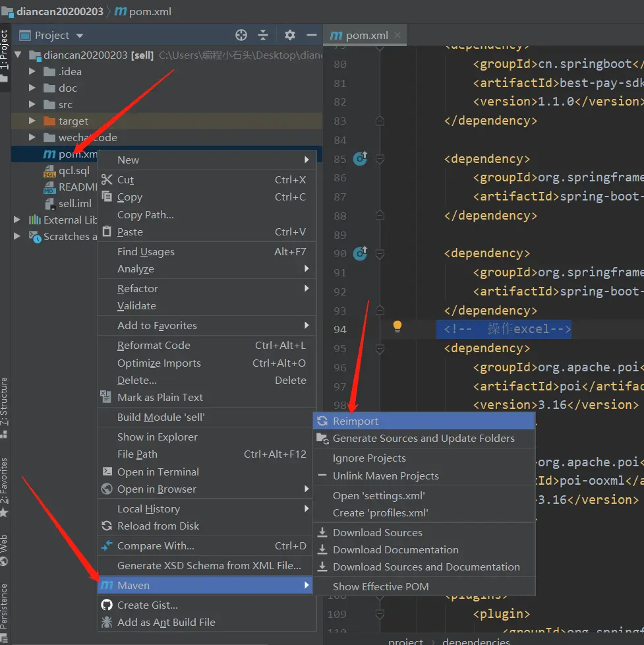
Task: Open Project panel settings gear
Action: pos(290,36)
